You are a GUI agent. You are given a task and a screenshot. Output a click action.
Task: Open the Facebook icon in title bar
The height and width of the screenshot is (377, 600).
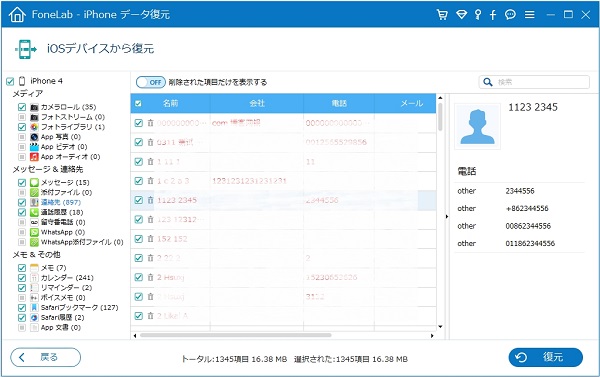pyautogui.click(x=493, y=15)
